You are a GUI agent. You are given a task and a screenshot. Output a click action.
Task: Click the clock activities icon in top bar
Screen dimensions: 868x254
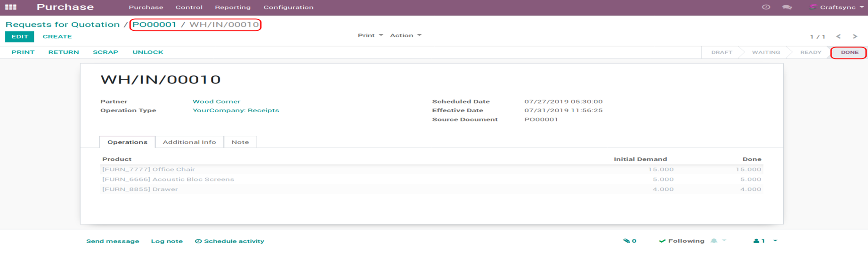point(766,7)
